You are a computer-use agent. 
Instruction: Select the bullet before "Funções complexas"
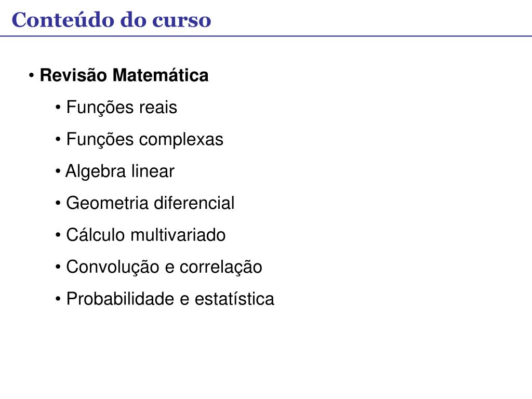[58, 139]
